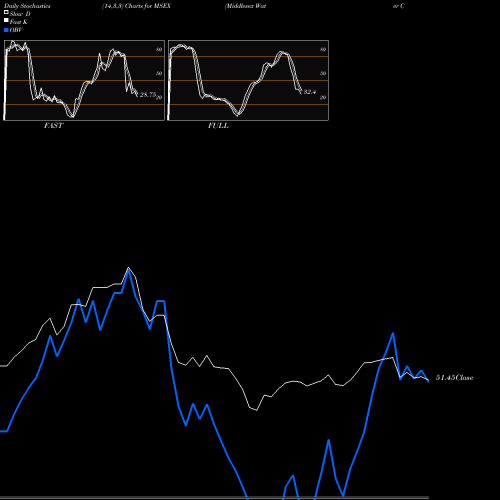Image resolution: width=500 pixels, height=500 pixels.
Task: Click the Fast K legend marker
Action: 6,20
